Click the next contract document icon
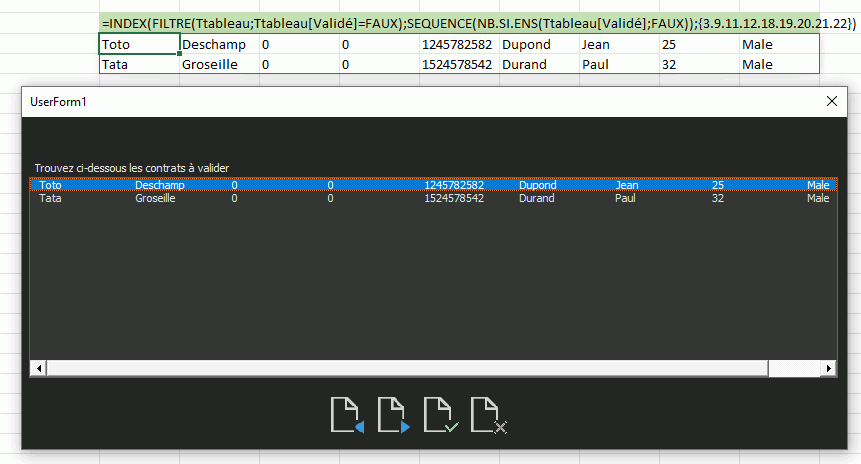This screenshot has height=464, width=861. (394, 415)
